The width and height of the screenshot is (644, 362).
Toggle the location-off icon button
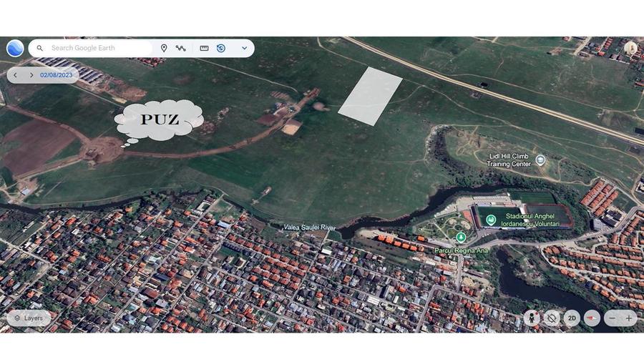(x=552, y=318)
